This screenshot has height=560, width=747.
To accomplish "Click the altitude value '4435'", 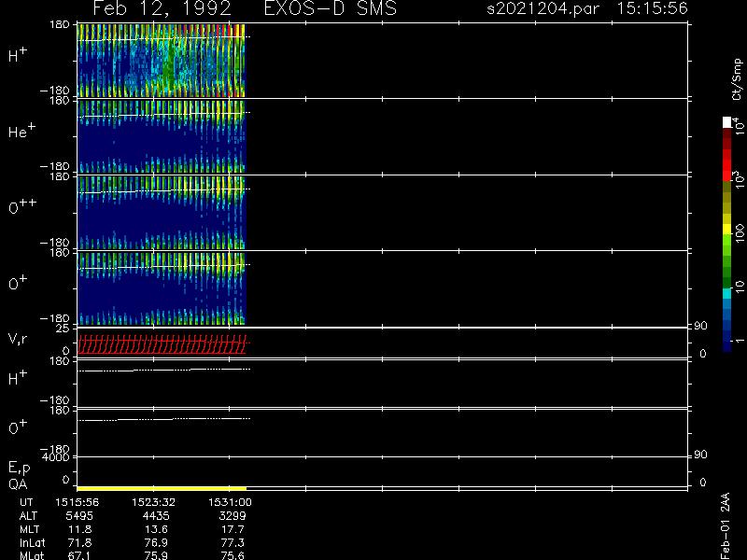I will 156,516.
